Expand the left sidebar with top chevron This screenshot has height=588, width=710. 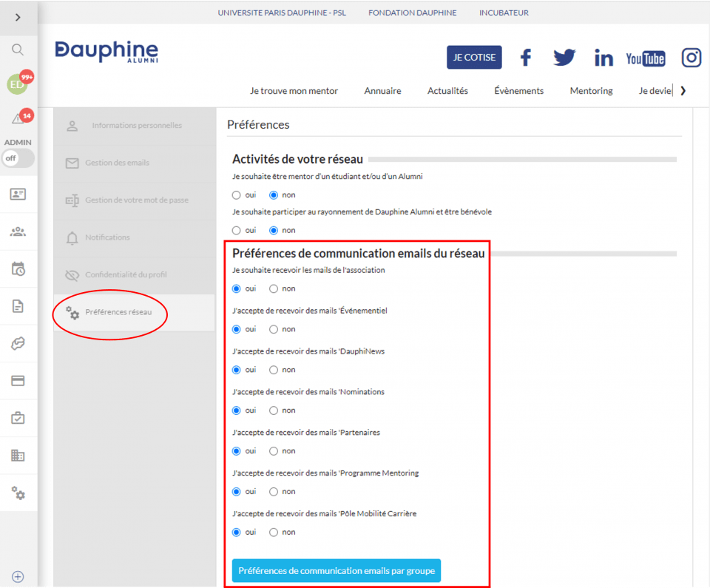point(18,17)
